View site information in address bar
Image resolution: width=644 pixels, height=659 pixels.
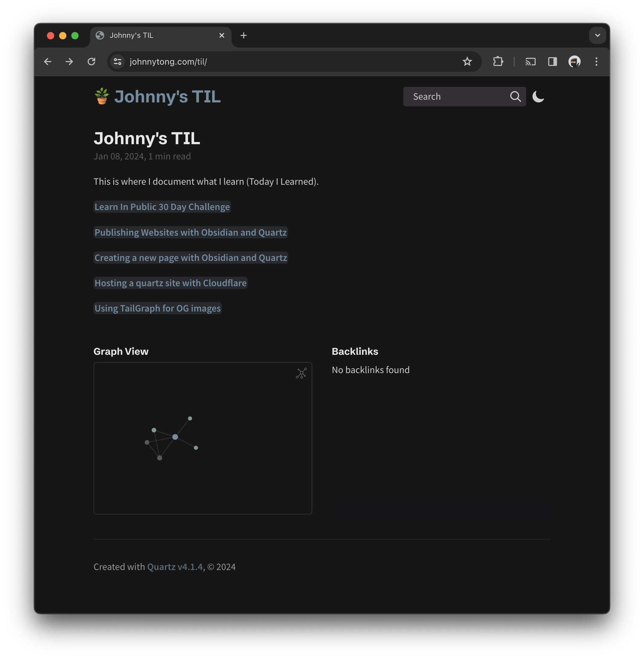coord(118,62)
